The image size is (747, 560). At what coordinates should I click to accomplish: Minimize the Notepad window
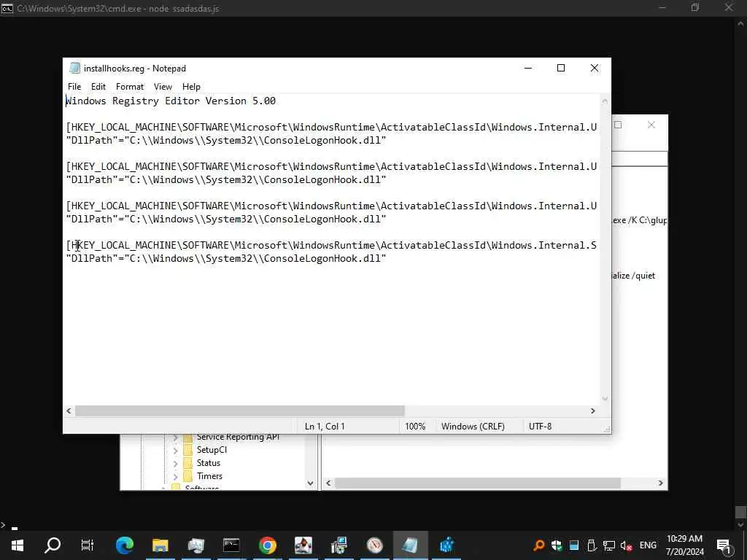coord(528,68)
